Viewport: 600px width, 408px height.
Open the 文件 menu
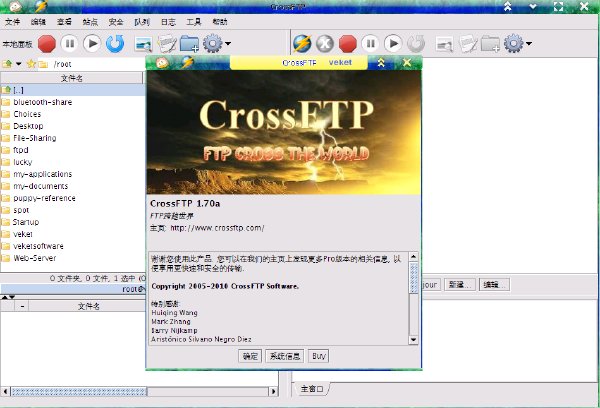pyautogui.click(x=13, y=22)
